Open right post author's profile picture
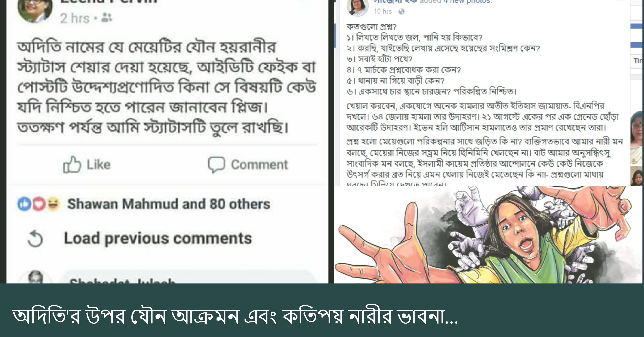Viewport: 644px width, 337px height. point(357,8)
